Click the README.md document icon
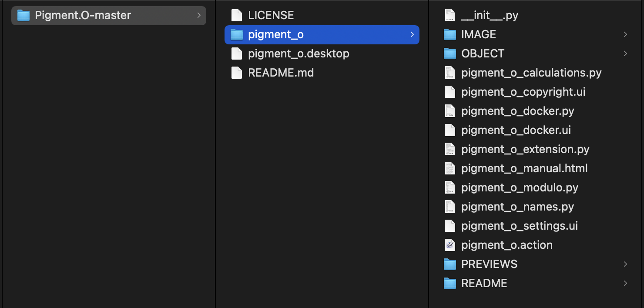Screen dimensions: 644x308 [x=236, y=73]
